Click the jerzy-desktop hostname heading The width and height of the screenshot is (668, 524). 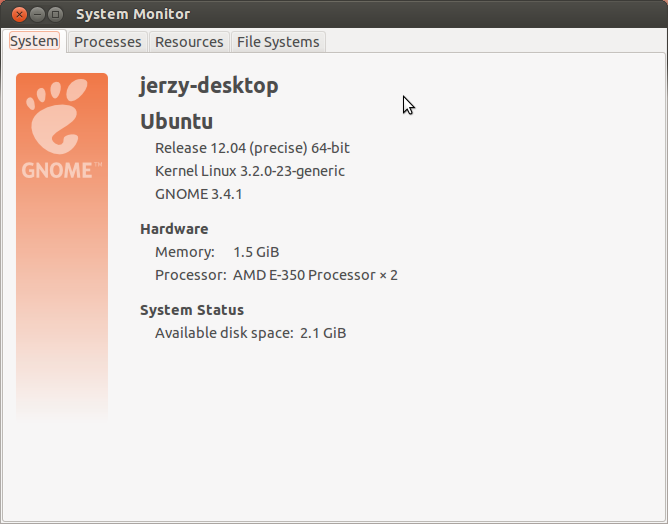tap(209, 86)
